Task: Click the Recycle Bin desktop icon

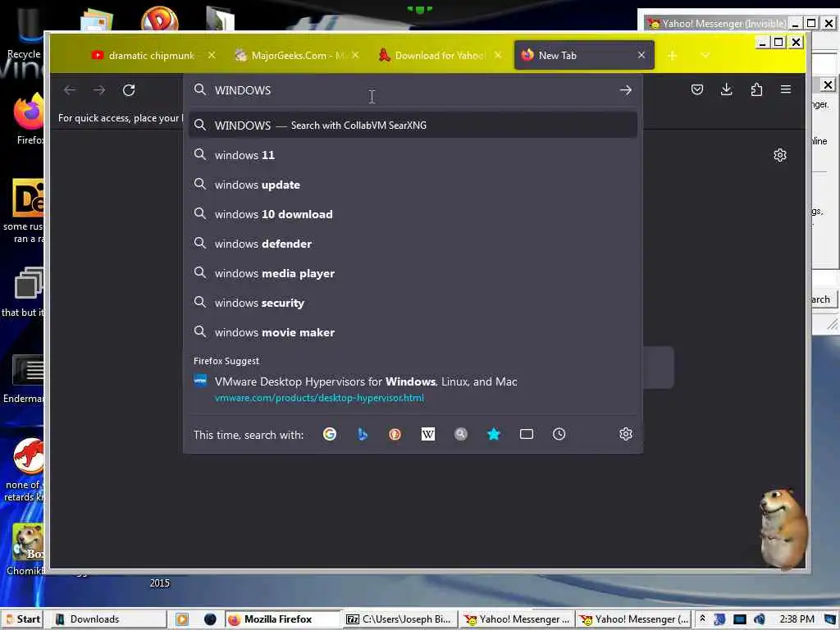Action: pyautogui.click(x=25, y=33)
